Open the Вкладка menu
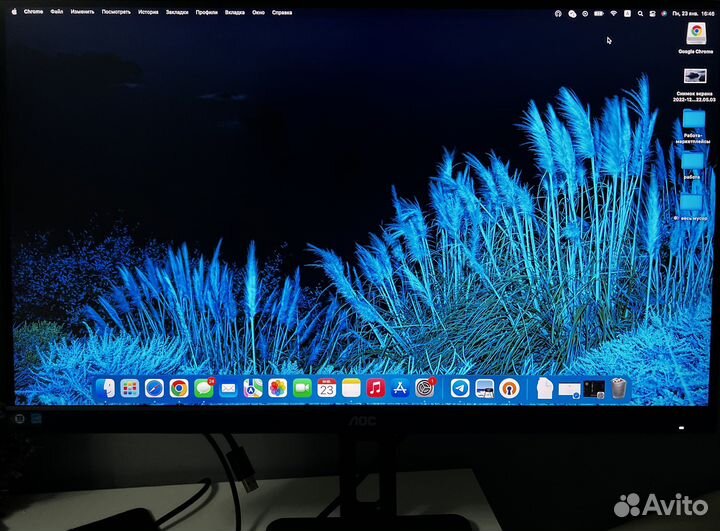Screen dimensions: 720x531 (235, 12)
